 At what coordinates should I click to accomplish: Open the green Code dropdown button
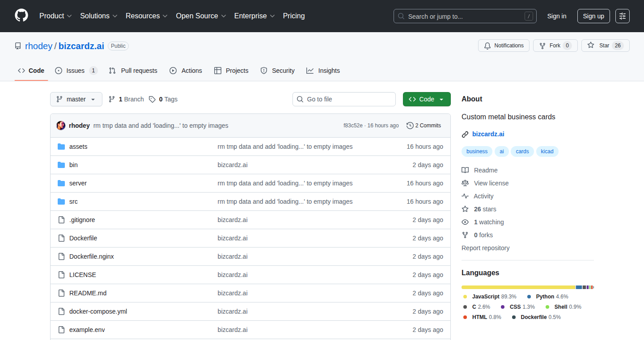point(427,99)
